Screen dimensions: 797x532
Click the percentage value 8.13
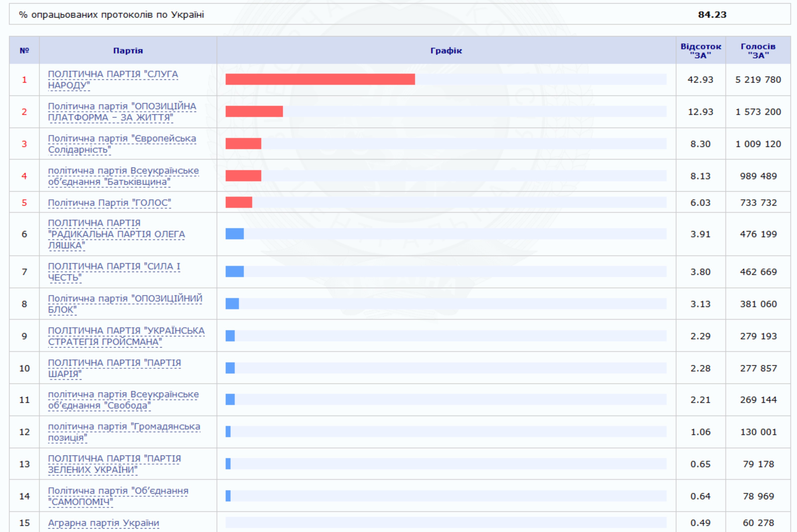[x=701, y=176]
